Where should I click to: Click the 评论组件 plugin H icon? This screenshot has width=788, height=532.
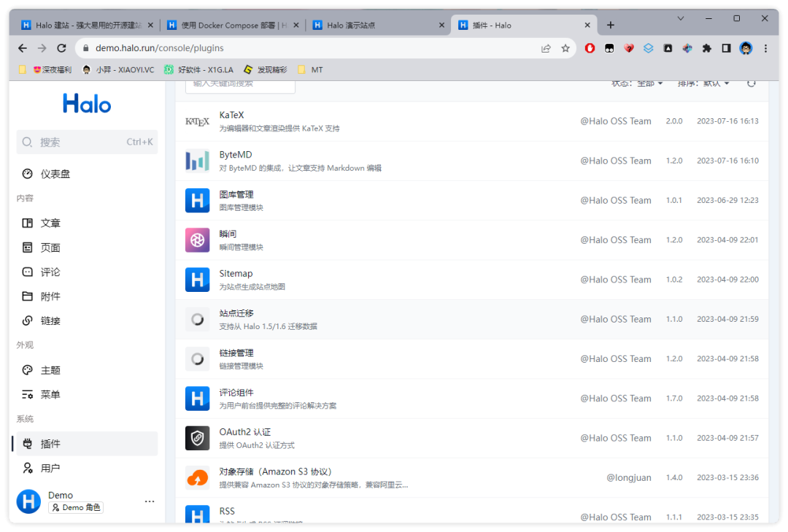197,398
